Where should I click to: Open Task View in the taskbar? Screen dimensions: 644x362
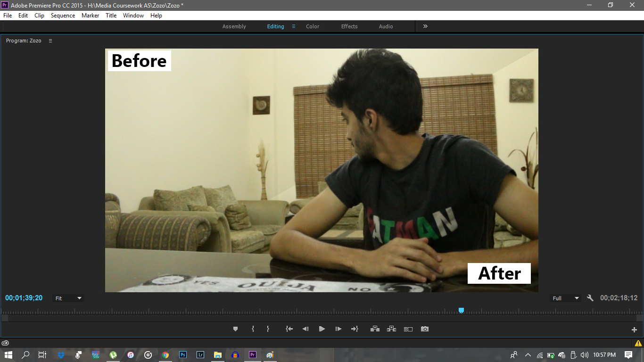click(42, 355)
